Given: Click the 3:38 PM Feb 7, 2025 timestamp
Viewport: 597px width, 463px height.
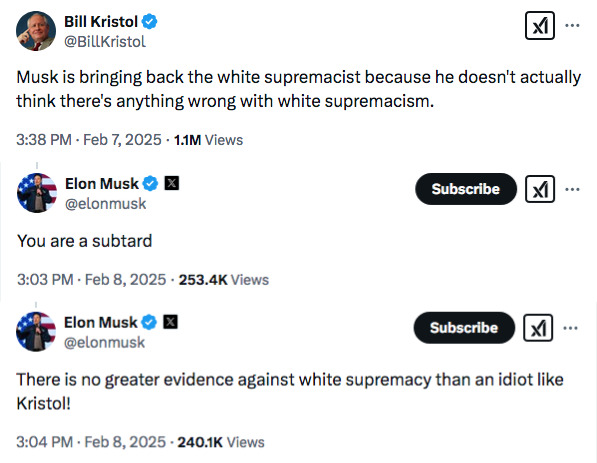Looking at the screenshot, I should coord(89,140).
